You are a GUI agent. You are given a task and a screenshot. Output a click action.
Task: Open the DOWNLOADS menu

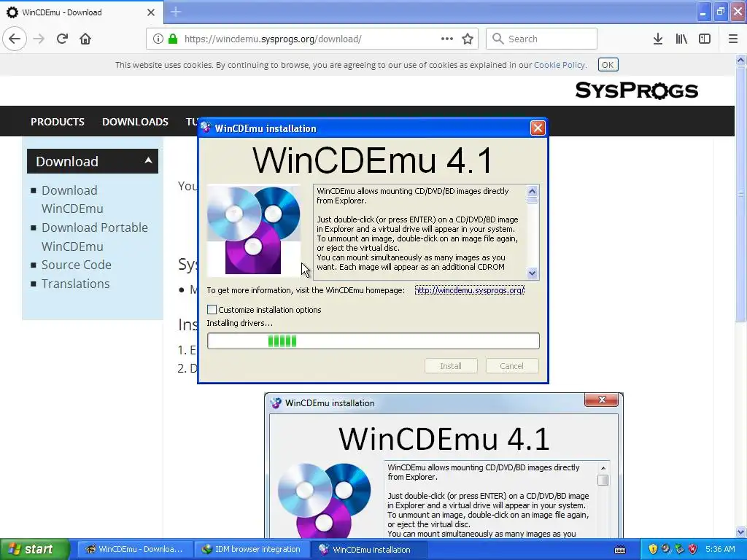(x=135, y=122)
